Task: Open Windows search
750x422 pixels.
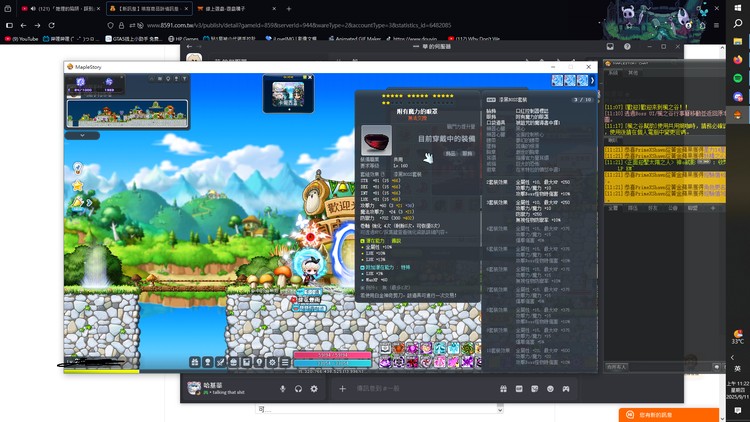Action: pos(738,23)
